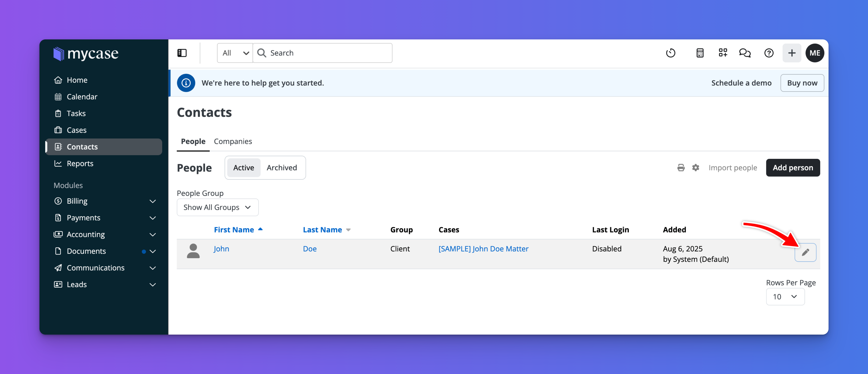Click the help question mark icon
This screenshot has height=374, width=868.
click(x=769, y=53)
